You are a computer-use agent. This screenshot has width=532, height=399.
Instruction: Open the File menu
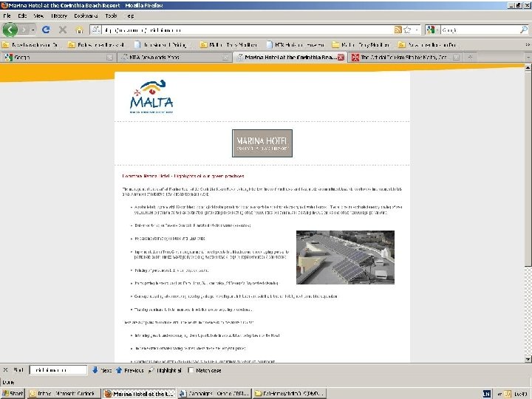pos(7,16)
